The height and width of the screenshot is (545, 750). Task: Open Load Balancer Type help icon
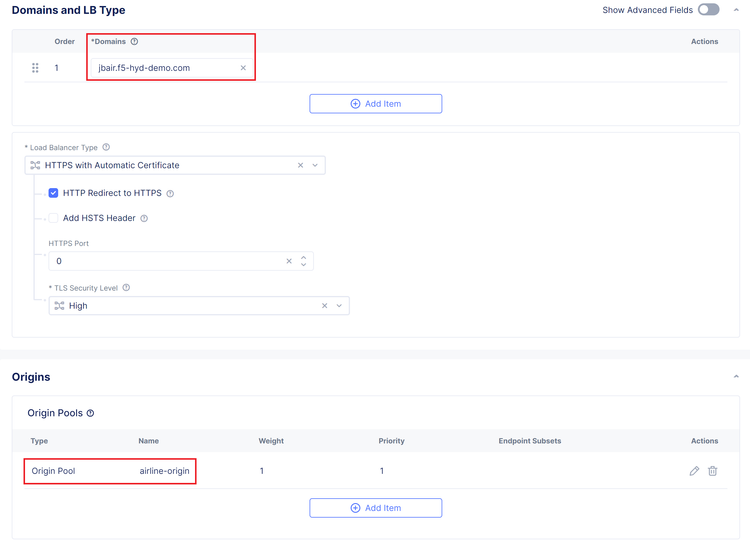[x=106, y=147]
